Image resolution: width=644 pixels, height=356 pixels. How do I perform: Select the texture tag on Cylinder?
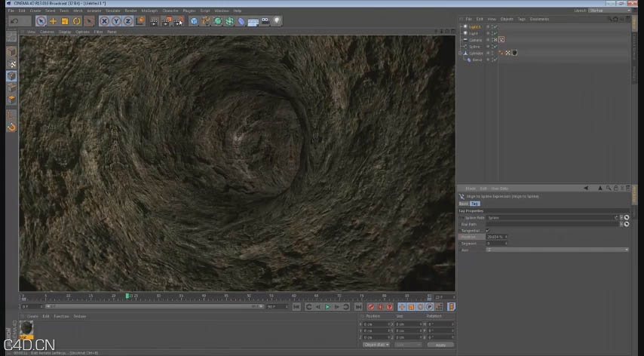coord(514,53)
